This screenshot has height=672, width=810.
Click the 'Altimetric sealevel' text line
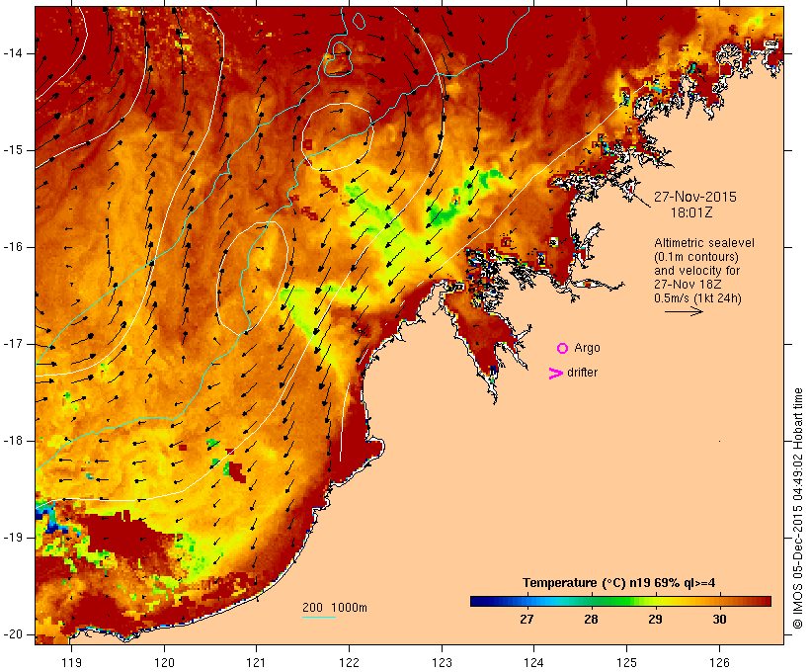[x=704, y=243]
